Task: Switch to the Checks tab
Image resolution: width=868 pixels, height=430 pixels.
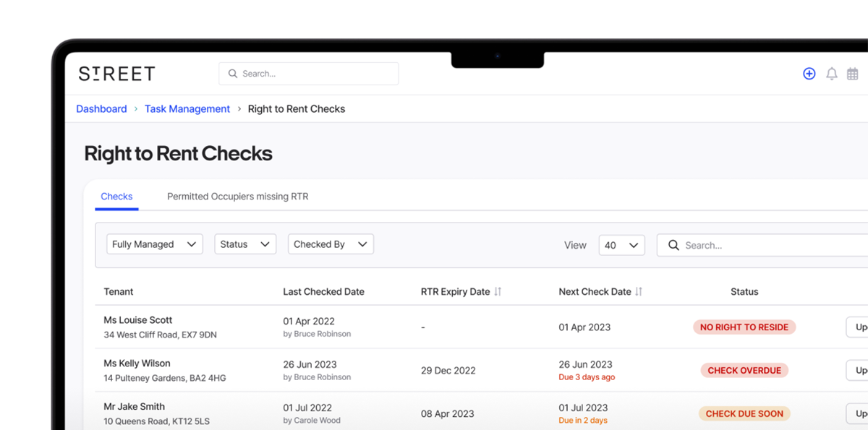Action: coord(116,197)
